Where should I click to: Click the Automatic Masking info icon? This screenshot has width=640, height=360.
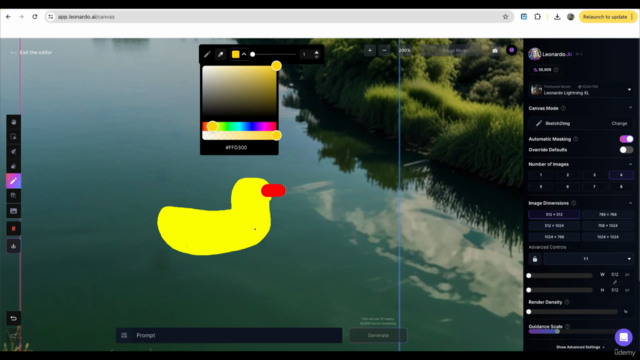pyautogui.click(x=576, y=139)
